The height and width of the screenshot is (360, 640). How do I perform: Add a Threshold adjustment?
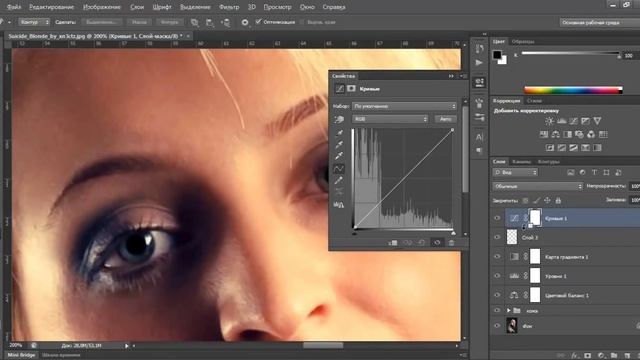click(x=573, y=147)
